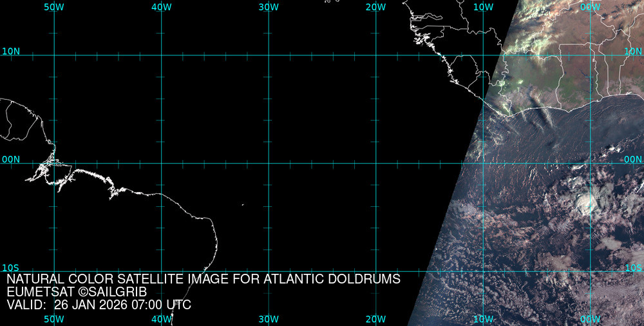The height and width of the screenshot is (326, 644).
Task: Select the 30W longitude label along the top edge
Action: tap(269, 7)
